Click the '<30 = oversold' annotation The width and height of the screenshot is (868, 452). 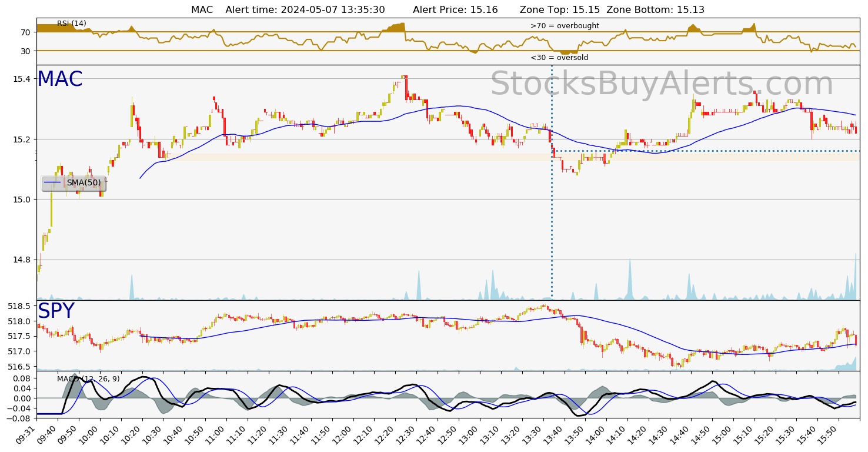pyautogui.click(x=559, y=58)
